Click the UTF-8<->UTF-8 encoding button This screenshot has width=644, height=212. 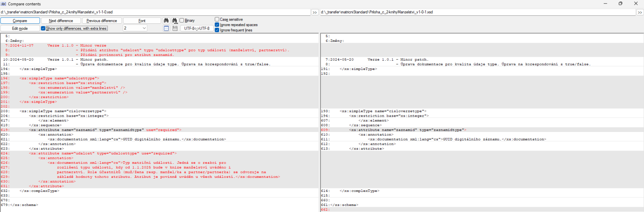pyautogui.click(x=197, y=29)
